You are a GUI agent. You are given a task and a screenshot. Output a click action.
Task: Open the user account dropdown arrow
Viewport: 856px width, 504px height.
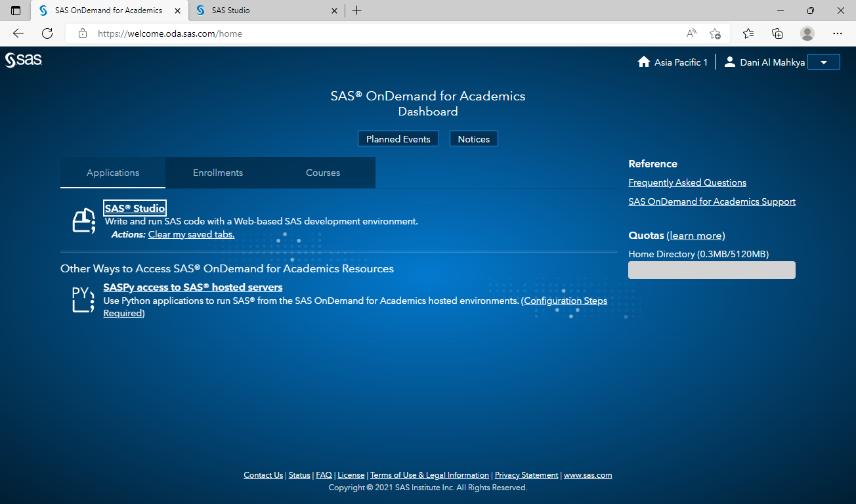pos(823,62)
